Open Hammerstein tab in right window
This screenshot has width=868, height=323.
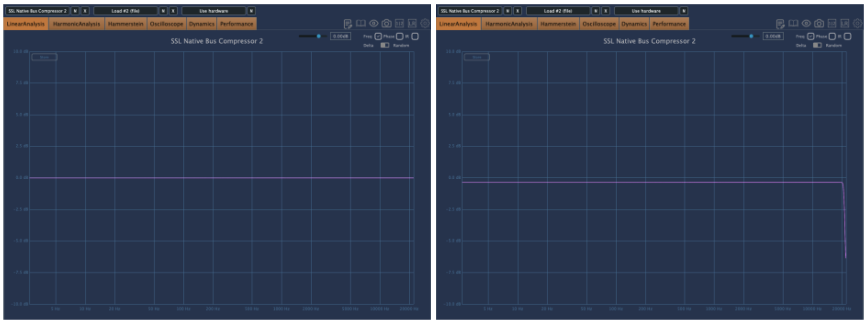(x=558, y=24)
